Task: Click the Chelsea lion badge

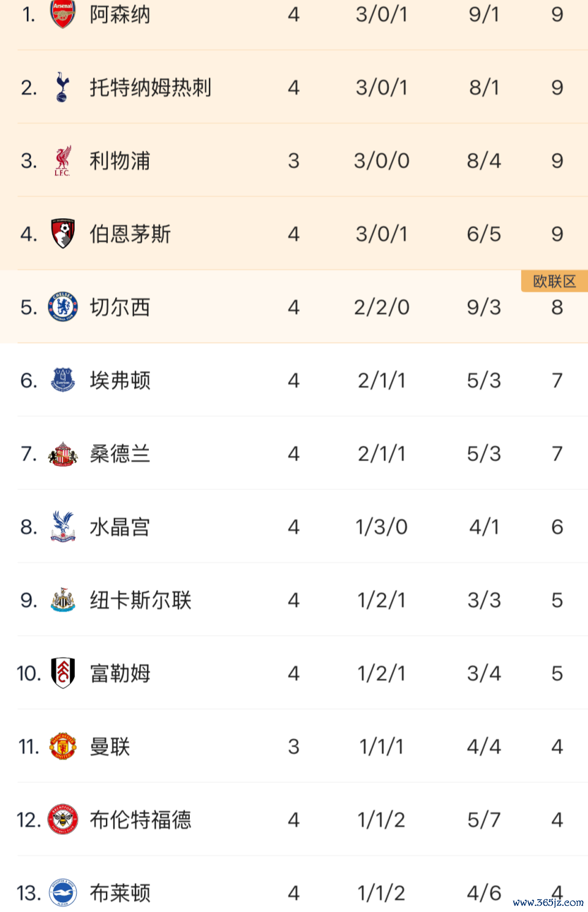Action: tap(62, 307)
